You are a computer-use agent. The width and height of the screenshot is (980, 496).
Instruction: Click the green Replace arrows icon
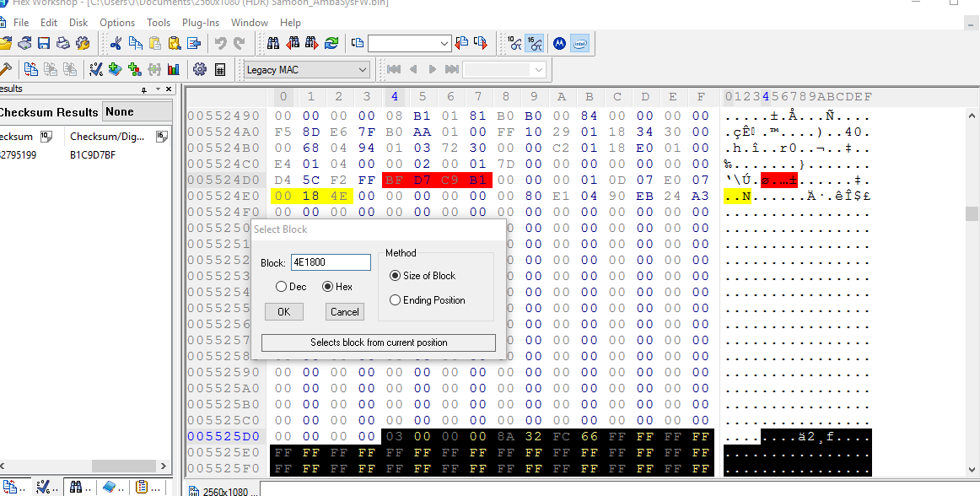coord(331,43)
